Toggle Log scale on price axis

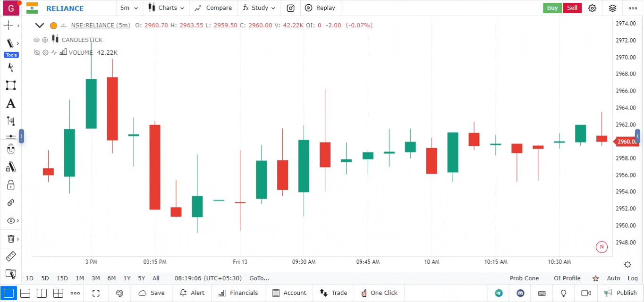[x=633, y=278]
